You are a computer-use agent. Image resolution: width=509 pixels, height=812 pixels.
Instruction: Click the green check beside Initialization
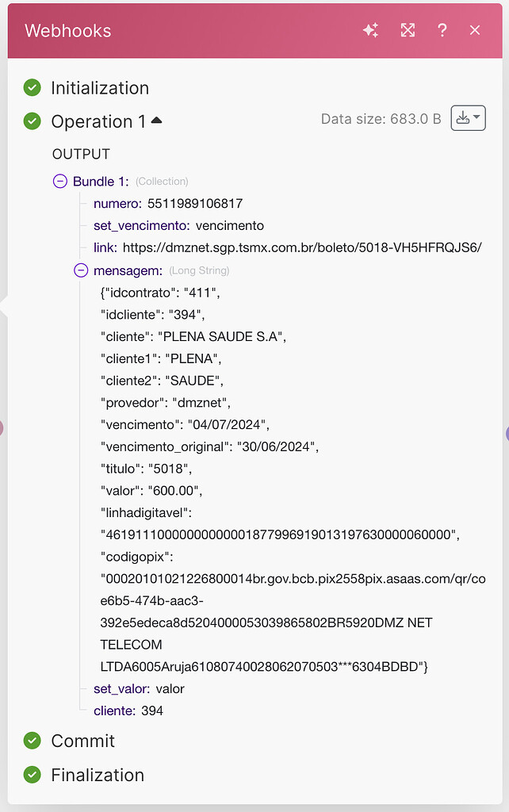click(x=32, y=87)
